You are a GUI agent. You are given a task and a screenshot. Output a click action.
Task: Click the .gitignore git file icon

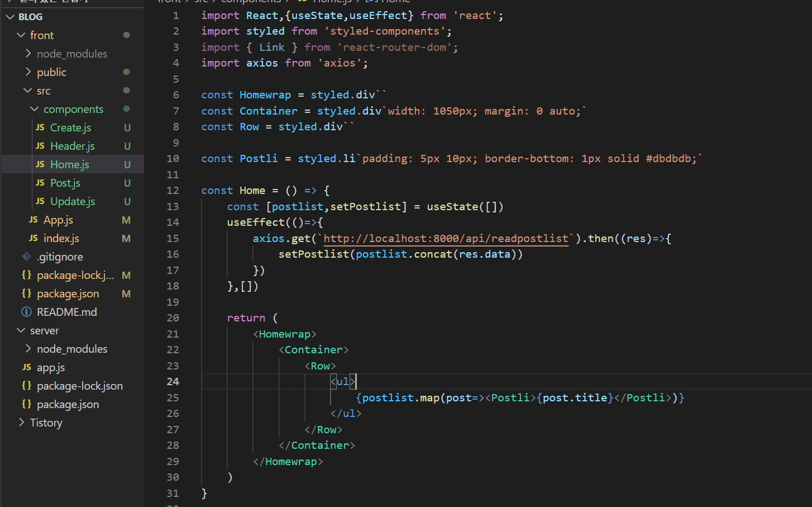[x=26, y=257]
